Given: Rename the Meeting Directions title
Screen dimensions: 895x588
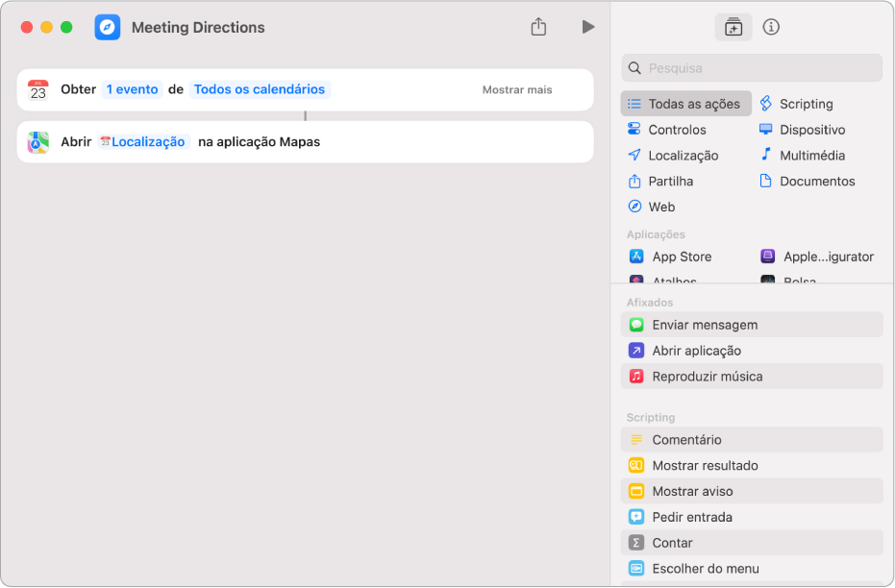Looking at the screenshot, I should tap(198, 27).
